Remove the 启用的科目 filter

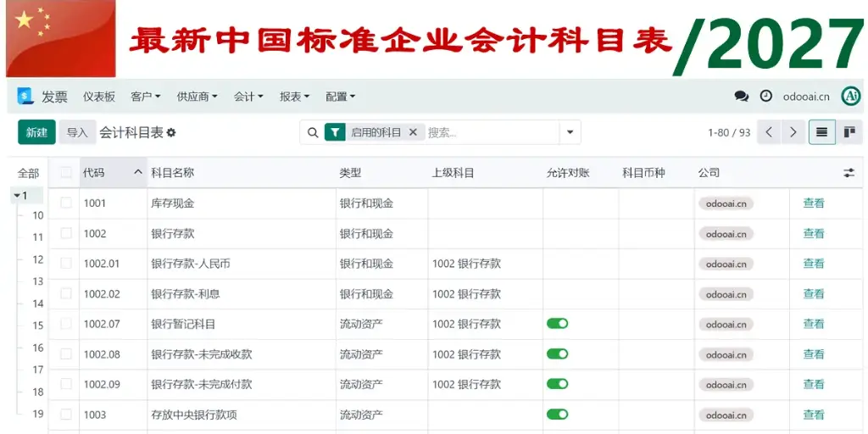pos(413,132)
